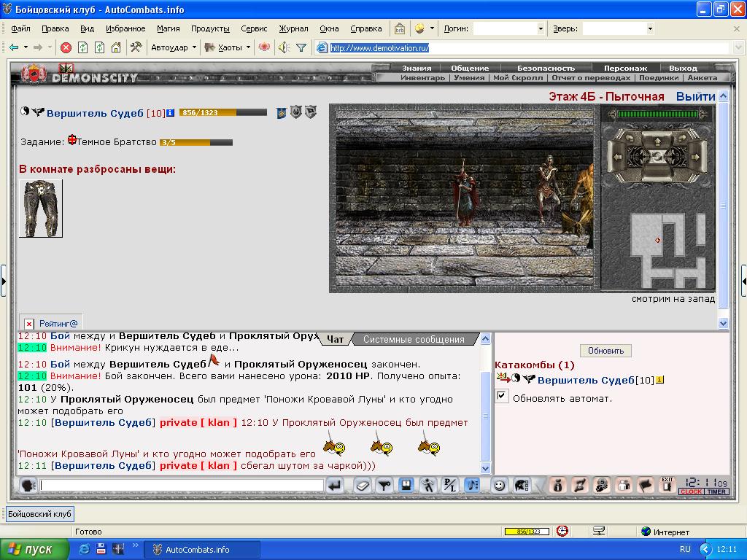Toggle the 'Обновлять автомат.' checkbox
Screen dimensions: 747x560
[x=502, y=396]
